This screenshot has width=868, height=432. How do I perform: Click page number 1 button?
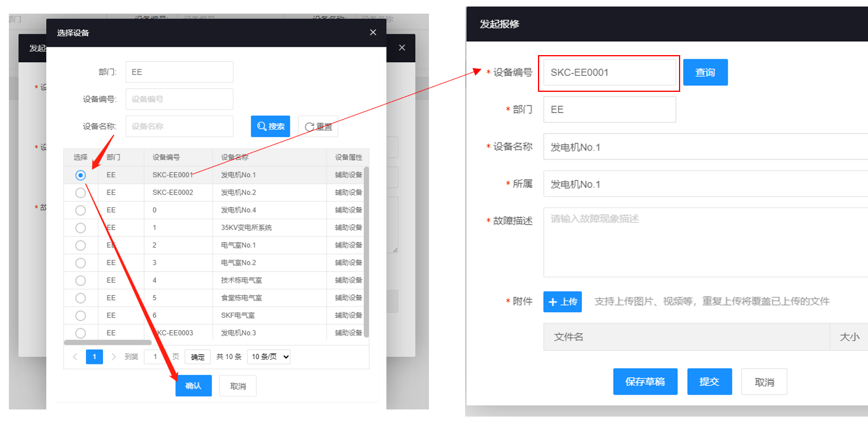pyautogui.click(x=94, y=357)
